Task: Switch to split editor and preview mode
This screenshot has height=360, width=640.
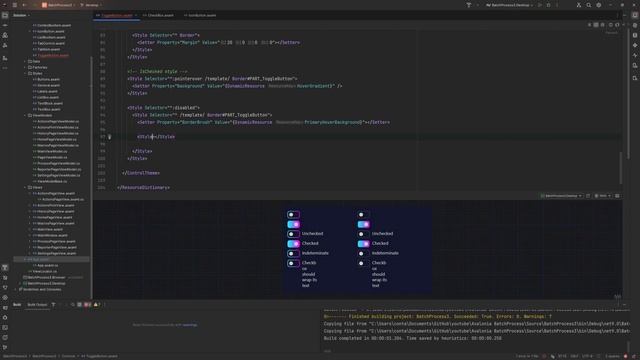Action: (x=596, y=25)
